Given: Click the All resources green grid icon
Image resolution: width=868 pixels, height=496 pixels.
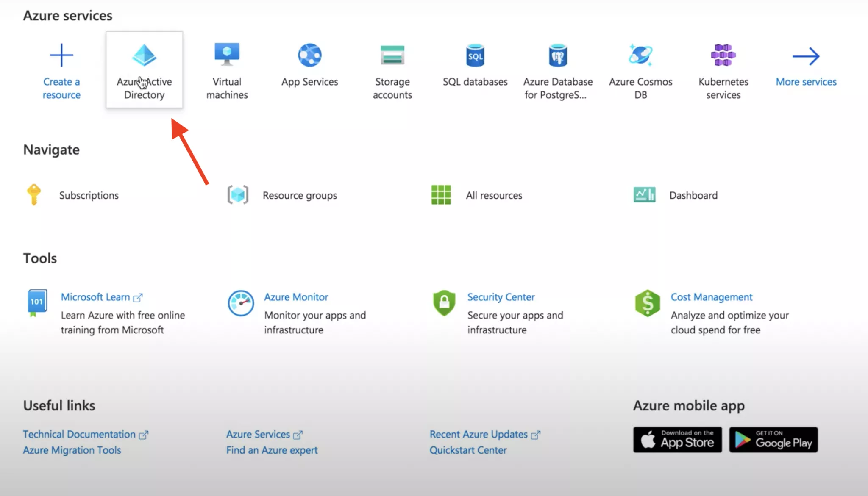Looking at the screenshot, I should 441,195.
